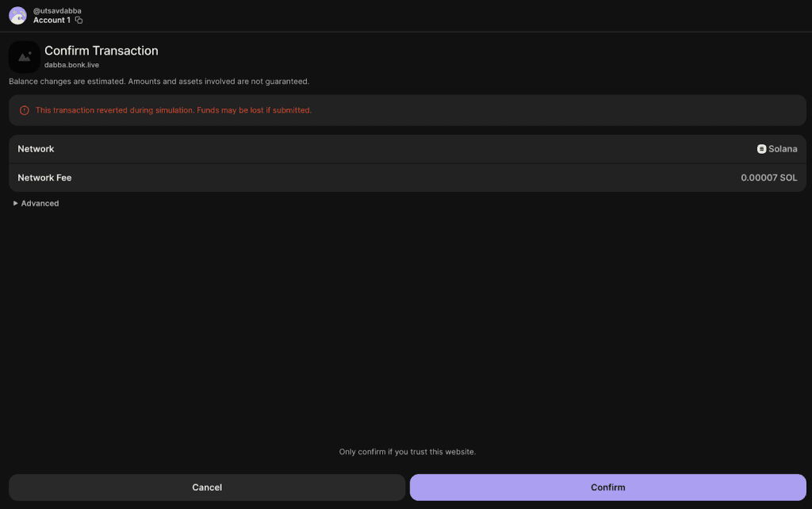
Task: Click the Solana network logo icon
Action: coord(761,149)
